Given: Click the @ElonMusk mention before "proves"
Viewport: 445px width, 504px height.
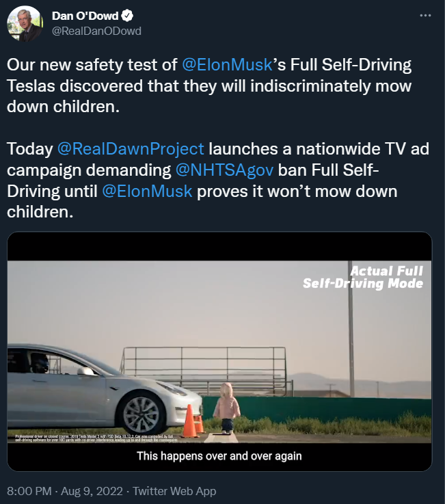Looking at the screenshot, I should pyautogui.click(x=148, y=191).
